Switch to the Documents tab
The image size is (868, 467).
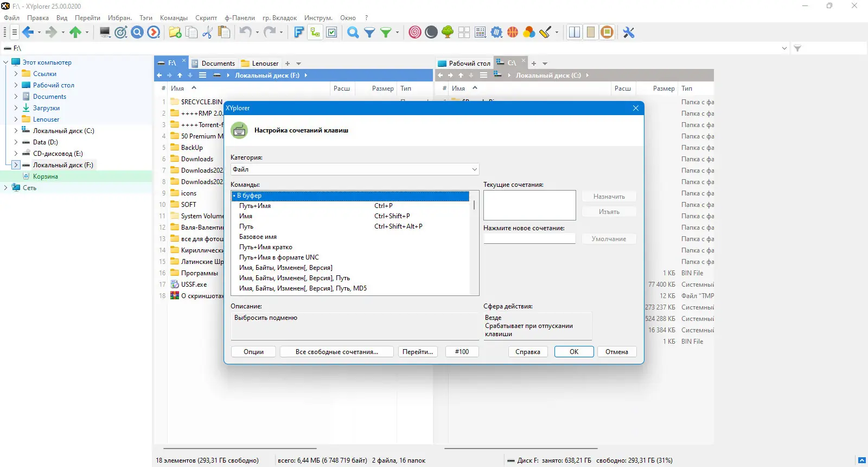(213, 64)
